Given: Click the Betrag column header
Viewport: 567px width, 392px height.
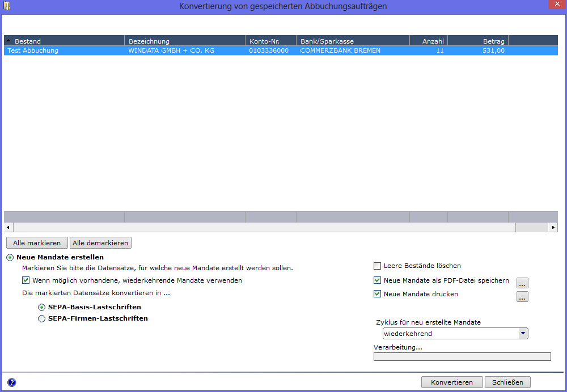Looking at the screenshot, I should [x=478, y=41].
